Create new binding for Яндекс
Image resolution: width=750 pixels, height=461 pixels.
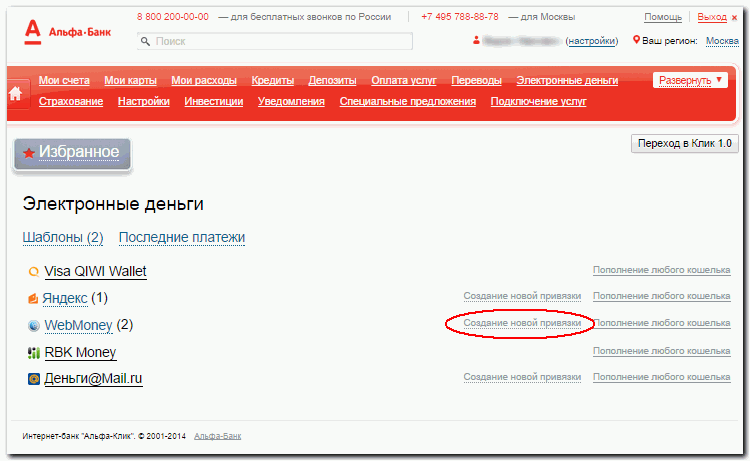coord(522,296)
